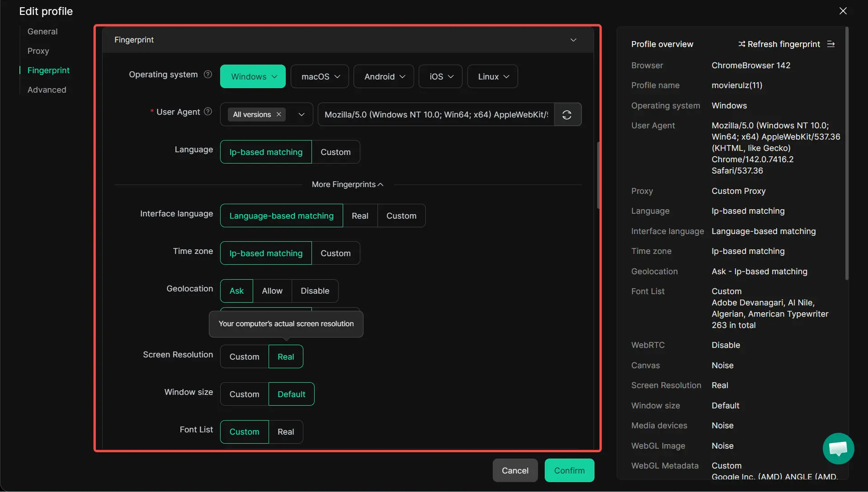Click the User Agent text field
The width and height of the screenshot is (868, 492).
436,115
